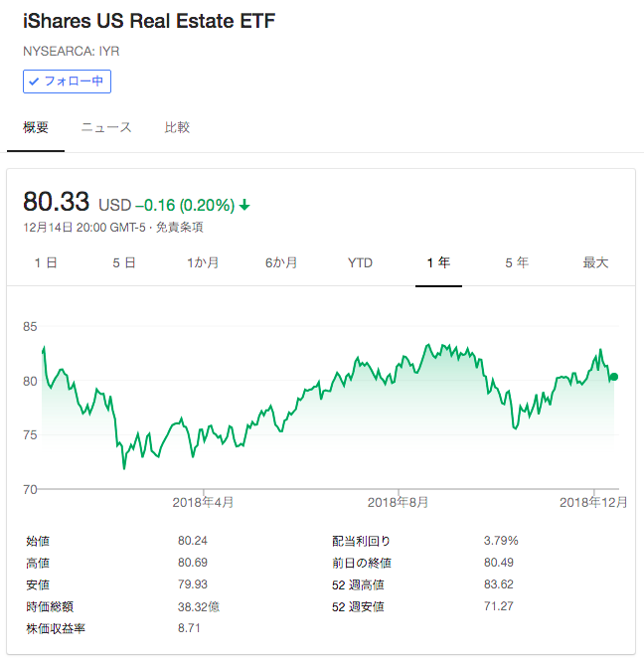Viewport: 644px width, 664px height.
Task: Click the 時価総額 value 38.32億
Action: [199, 606]
